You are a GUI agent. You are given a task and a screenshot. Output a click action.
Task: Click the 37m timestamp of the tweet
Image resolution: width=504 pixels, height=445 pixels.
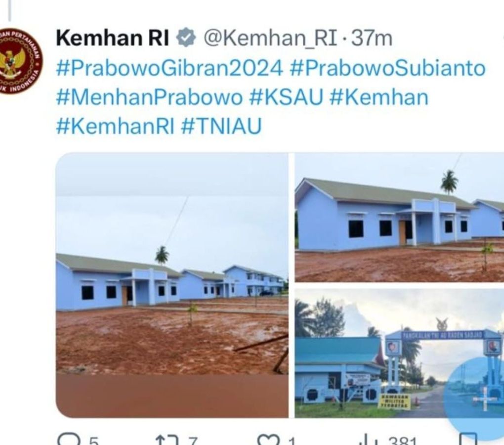pyautogui.click(x=372, y=38)
